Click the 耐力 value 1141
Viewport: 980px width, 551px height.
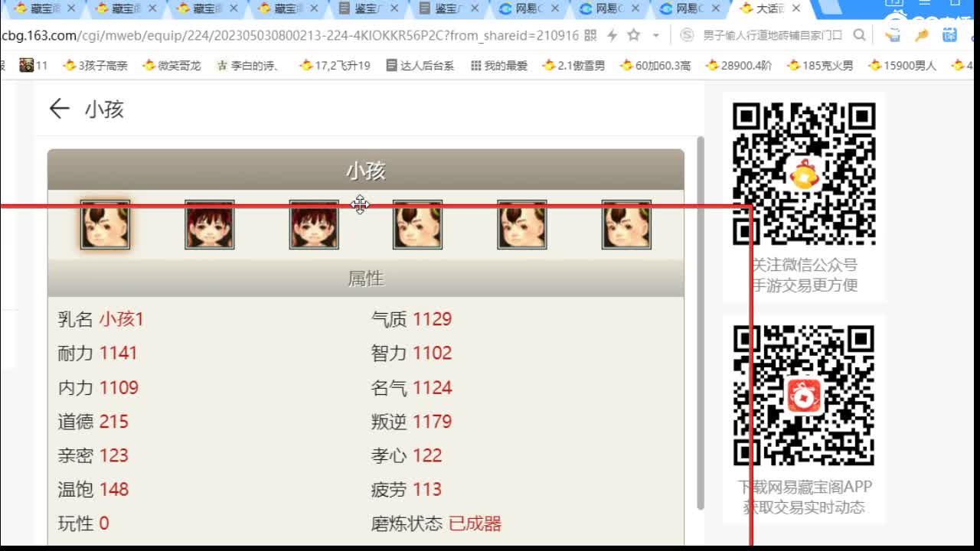118,353
